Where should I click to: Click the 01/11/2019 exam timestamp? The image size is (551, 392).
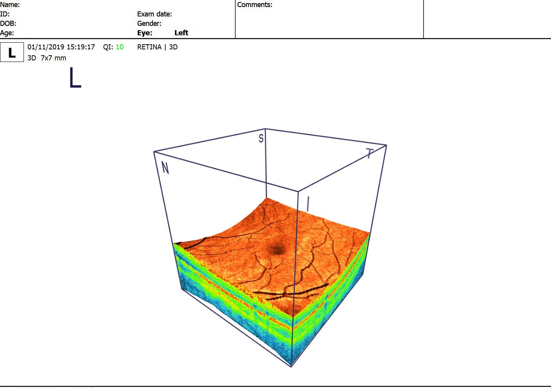pyautogui.click(x=61, y=47)
